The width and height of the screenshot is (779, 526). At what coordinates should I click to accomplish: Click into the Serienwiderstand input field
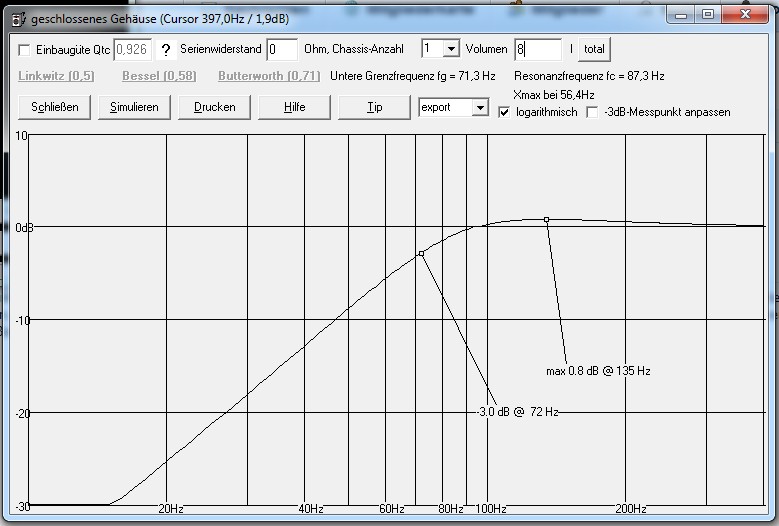tap(282, 49)
